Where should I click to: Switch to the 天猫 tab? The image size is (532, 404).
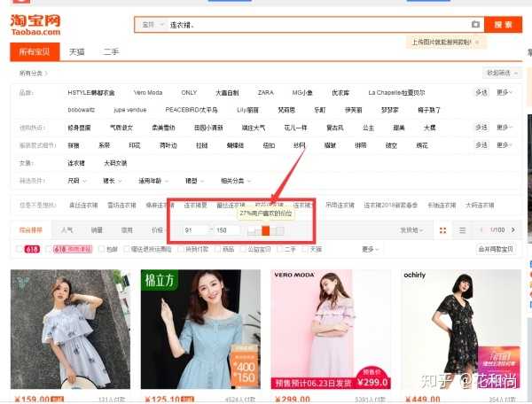click(x=77, y=52)
